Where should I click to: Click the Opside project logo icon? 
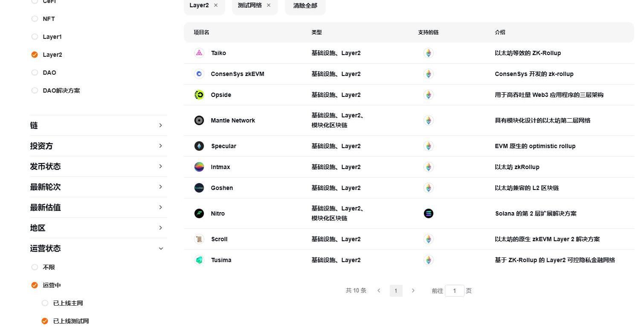(199, 95)
